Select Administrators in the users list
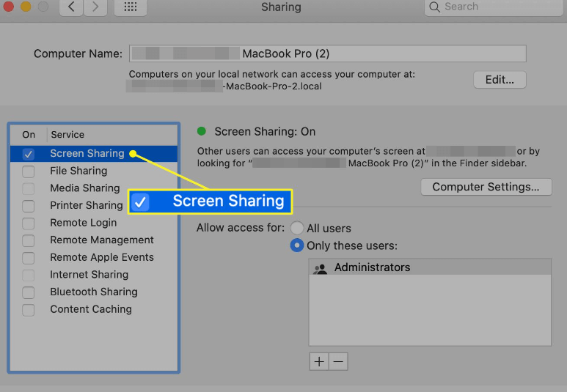The height and width of the screenshot is (392, 567). pyautogui.click(x=430, y=267)
